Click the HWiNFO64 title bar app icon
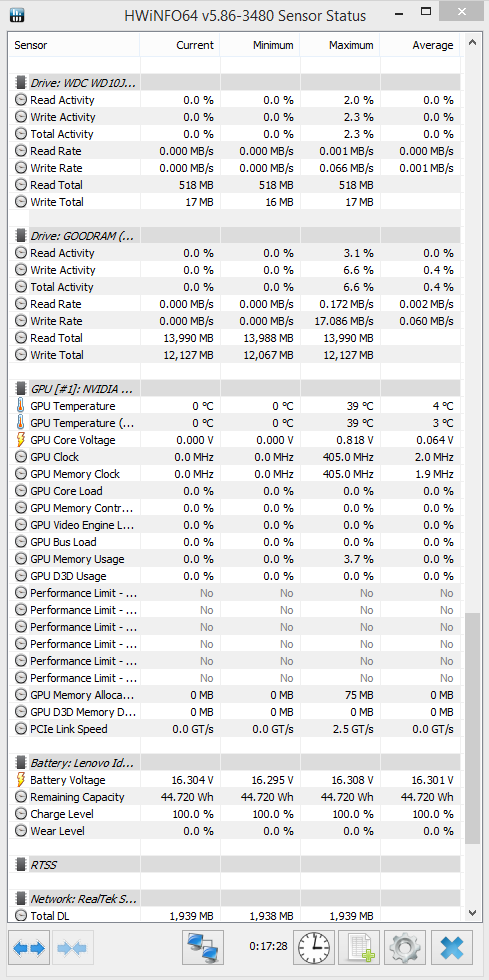 pos(18,15)
